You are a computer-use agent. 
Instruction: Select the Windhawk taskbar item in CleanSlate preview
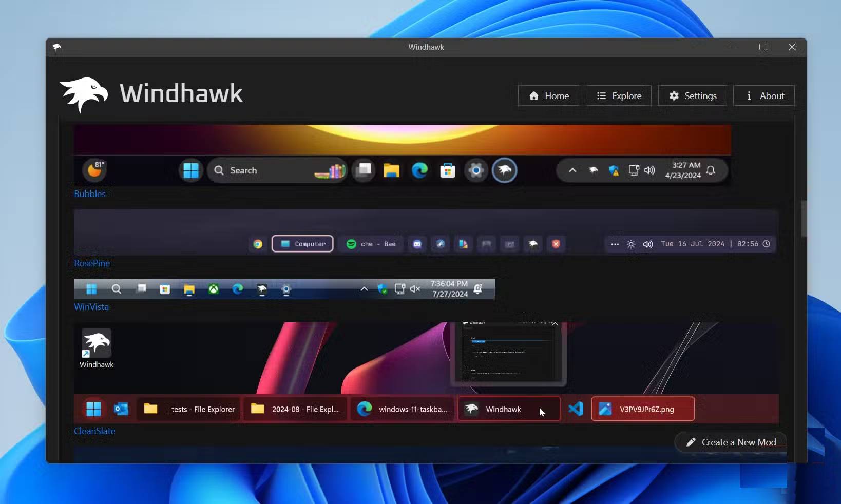click(x=509, y=409)
